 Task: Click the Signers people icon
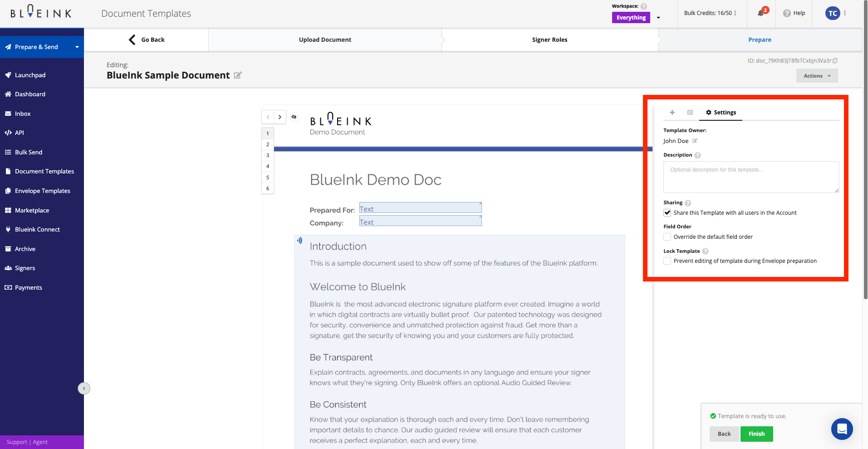(8, 268)
